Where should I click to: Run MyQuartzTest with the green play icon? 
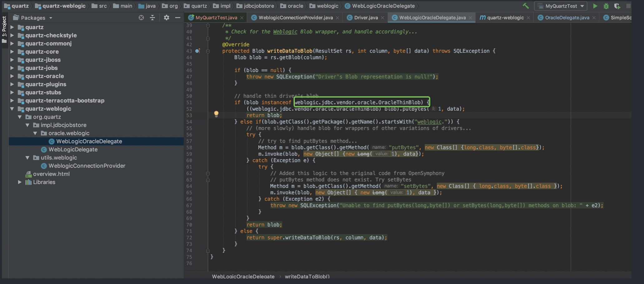pos(595,6)
